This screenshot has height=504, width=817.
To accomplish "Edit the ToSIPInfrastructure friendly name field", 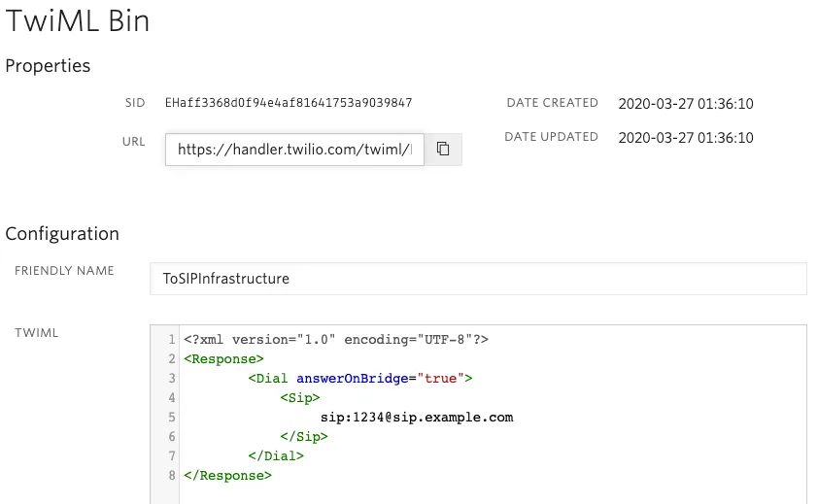I will (x=478, y=279).
